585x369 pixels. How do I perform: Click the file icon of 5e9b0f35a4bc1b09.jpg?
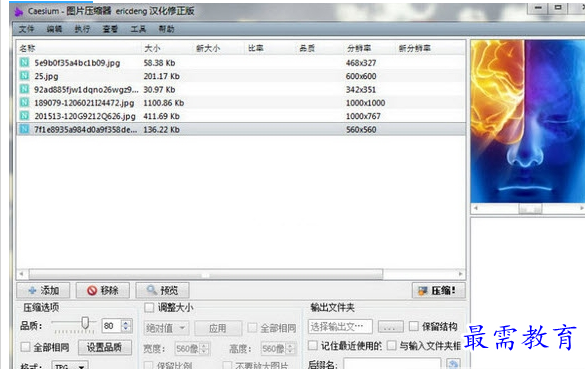click(x=24, y=62)
